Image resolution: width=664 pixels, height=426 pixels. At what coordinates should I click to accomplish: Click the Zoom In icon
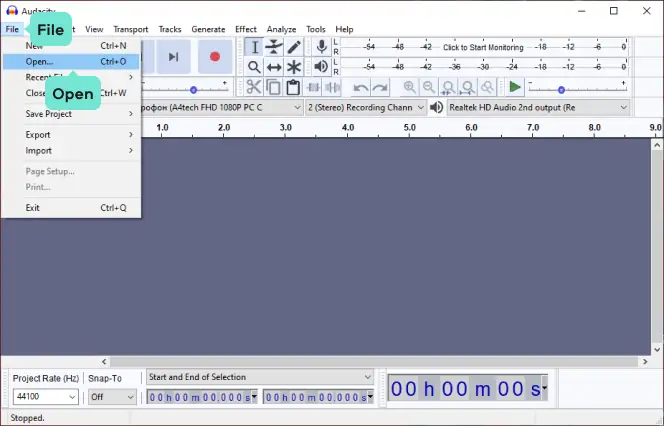coord(409,87)
